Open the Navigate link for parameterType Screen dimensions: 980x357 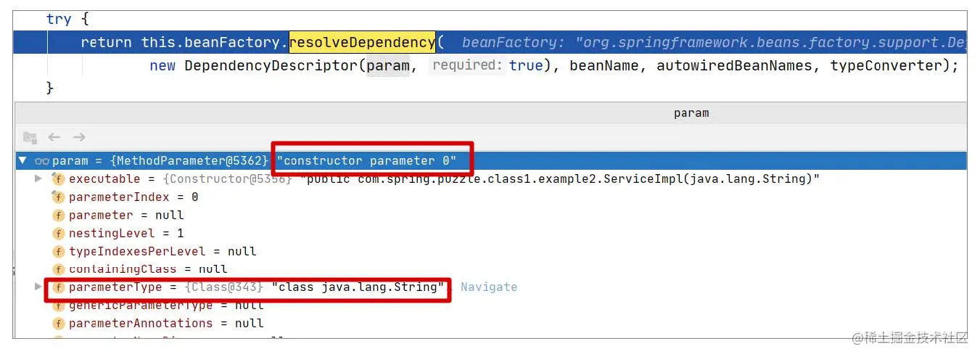point(489,287)
